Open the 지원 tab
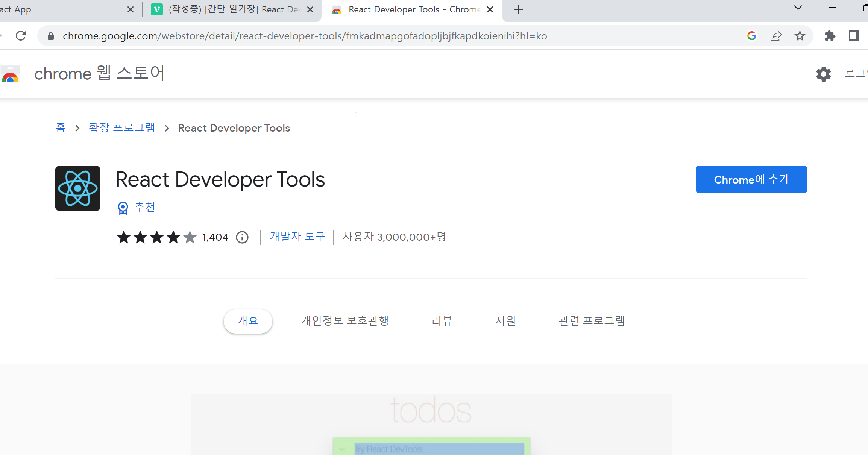The width and height of the screenshot is (868, 455). (505, 321)
